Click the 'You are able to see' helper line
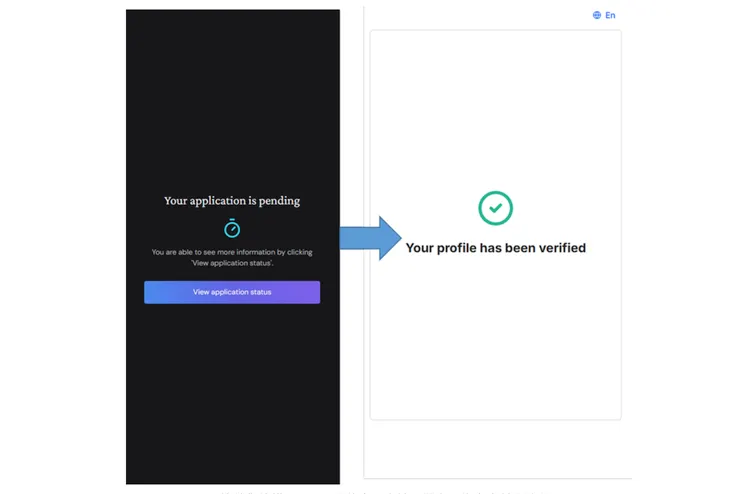This screenshot has width=740, height=494. pos(232,252)
